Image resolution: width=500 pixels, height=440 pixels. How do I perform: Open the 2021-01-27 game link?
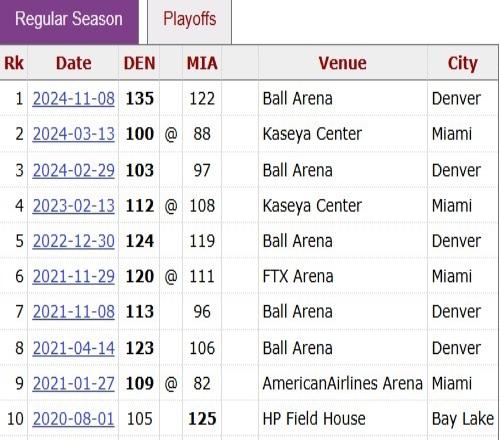point(74,383)
